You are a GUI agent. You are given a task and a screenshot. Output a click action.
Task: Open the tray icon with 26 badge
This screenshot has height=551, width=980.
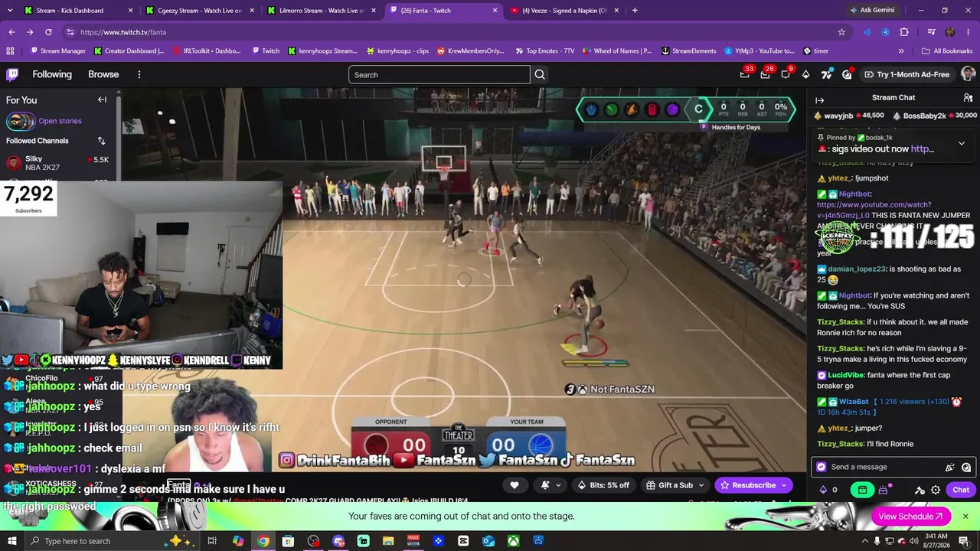click(x=765, y=73)
